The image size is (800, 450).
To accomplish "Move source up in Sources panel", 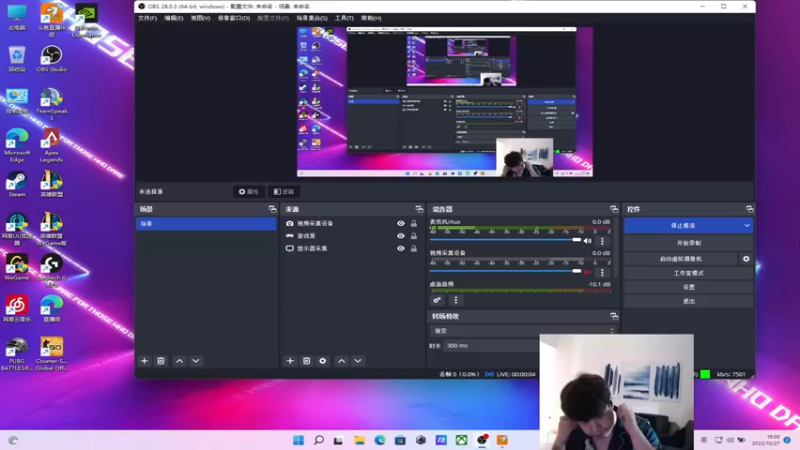I will click(x=341, y=361).
